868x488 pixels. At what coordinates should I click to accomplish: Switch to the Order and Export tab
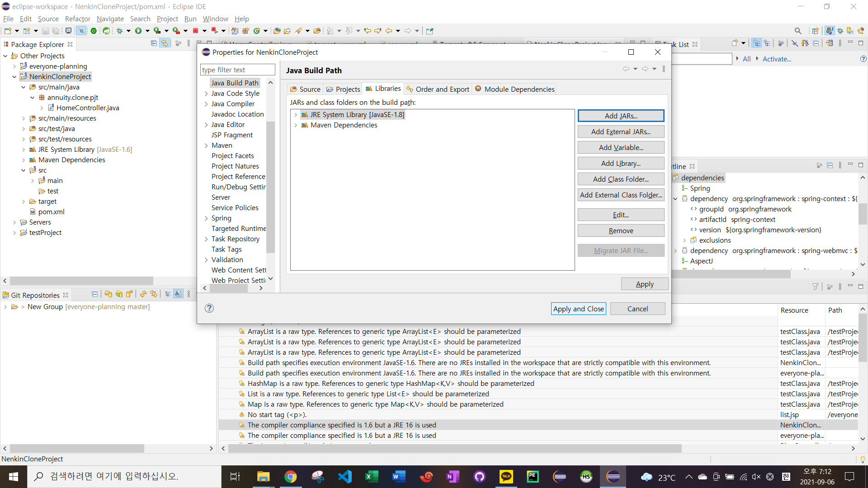point(438,89)
